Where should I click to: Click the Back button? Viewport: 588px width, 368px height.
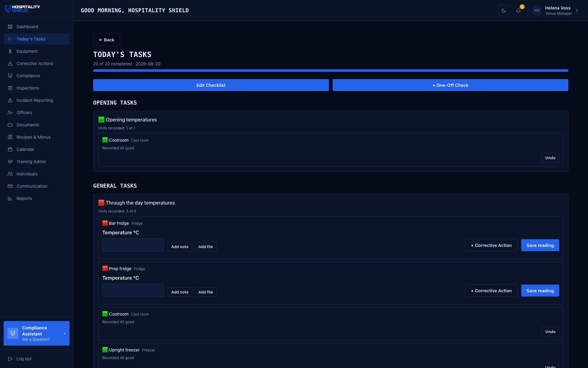click(106, 40)
